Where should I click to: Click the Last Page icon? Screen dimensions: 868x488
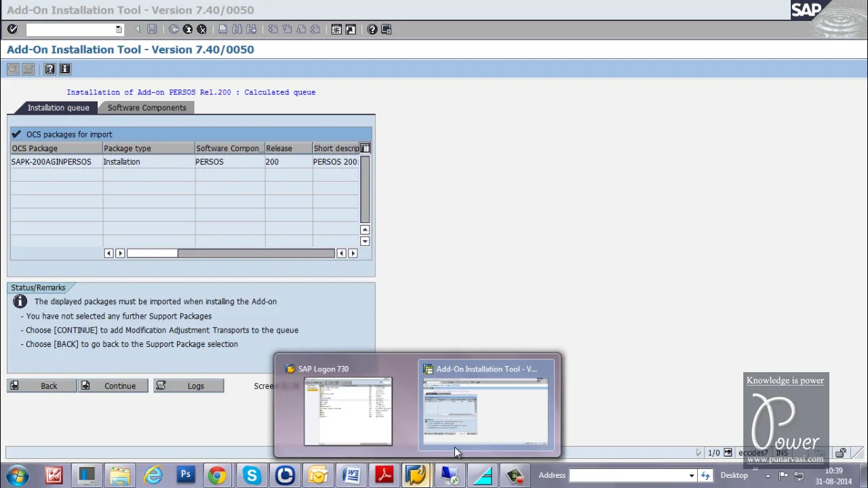coord(315,29)
